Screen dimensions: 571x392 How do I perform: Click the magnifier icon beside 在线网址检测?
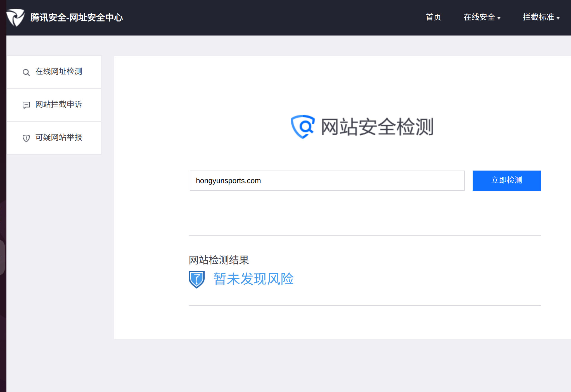click(x=26, y=72)
